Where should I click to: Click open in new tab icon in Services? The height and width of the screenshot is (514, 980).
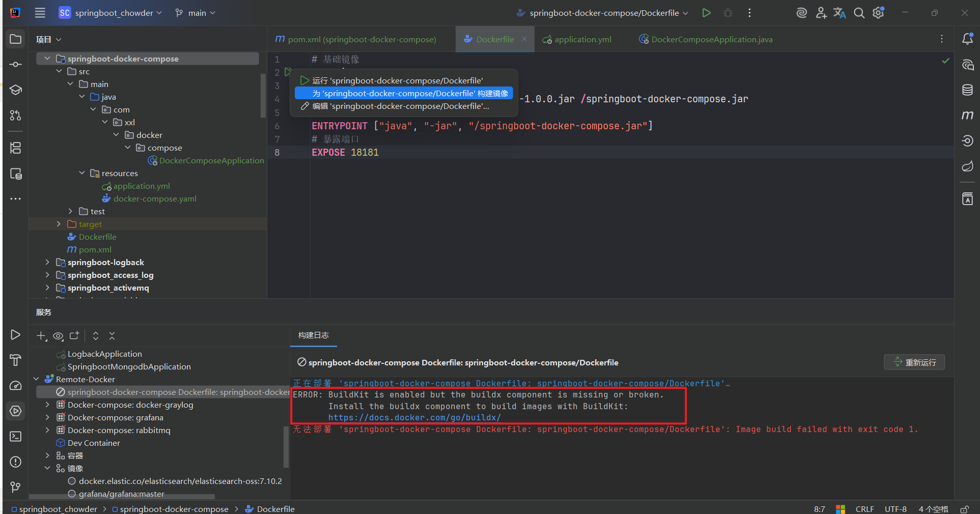[x=75, y=335]
